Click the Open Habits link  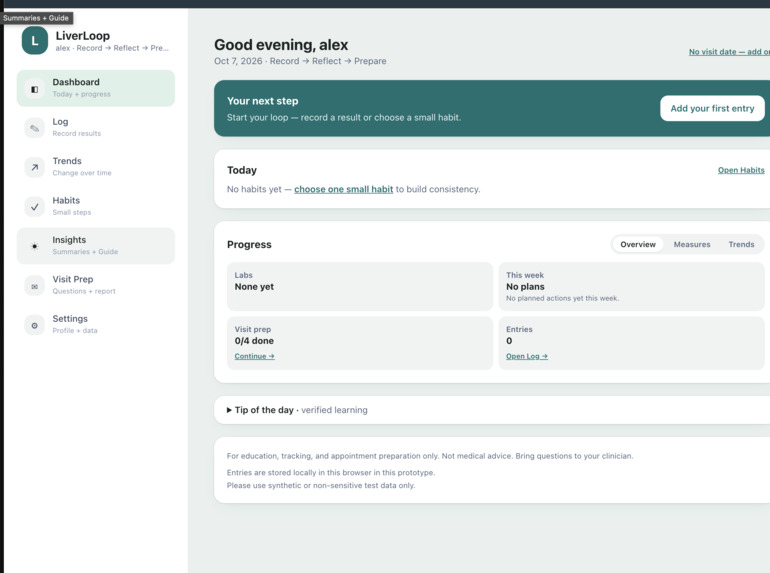tap(741, 170)
